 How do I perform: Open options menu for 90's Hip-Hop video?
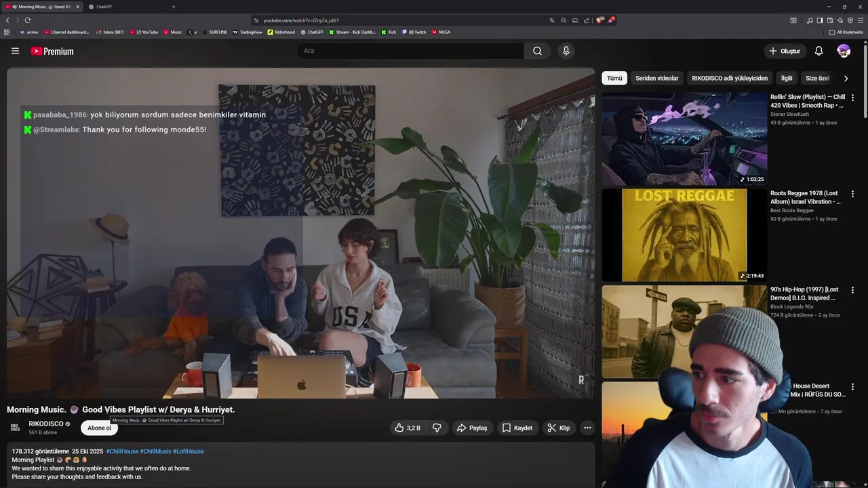point(852,290)
